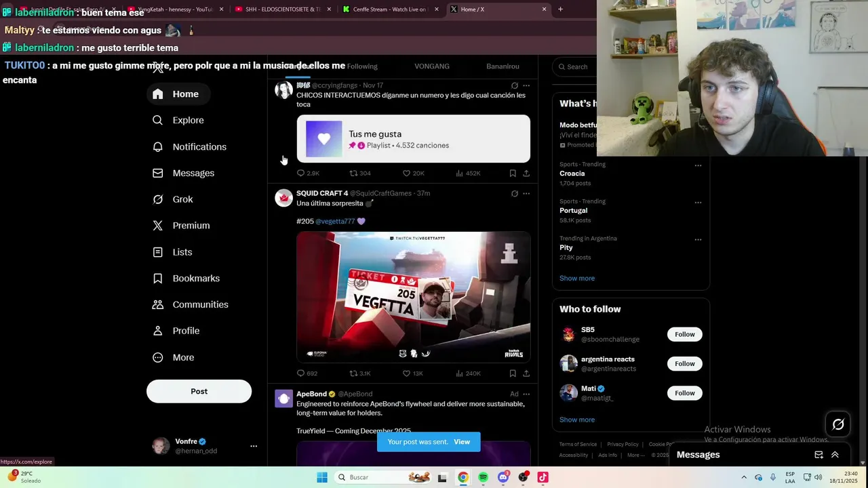Open more options on the SQUID CRAFT 4 post

coord(526,194)
